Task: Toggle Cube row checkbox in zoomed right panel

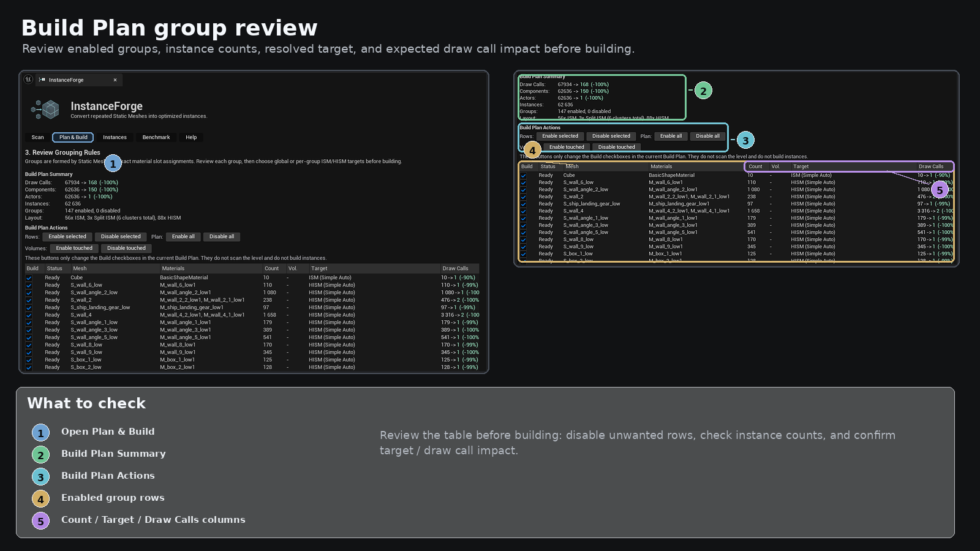Action: pyautogui.click(x=524, y=176)
